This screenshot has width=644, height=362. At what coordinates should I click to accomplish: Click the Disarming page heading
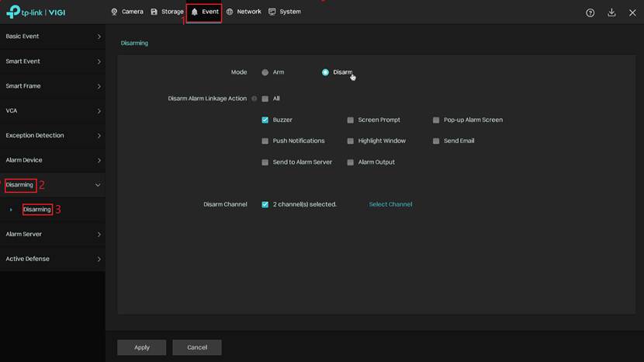point(134,44)
